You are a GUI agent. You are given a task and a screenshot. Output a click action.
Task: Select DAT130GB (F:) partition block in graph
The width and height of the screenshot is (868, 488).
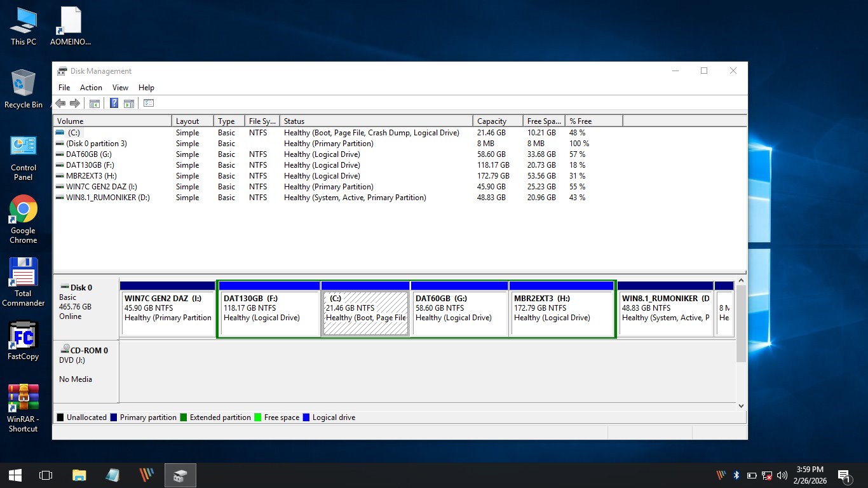click(269, 309)
